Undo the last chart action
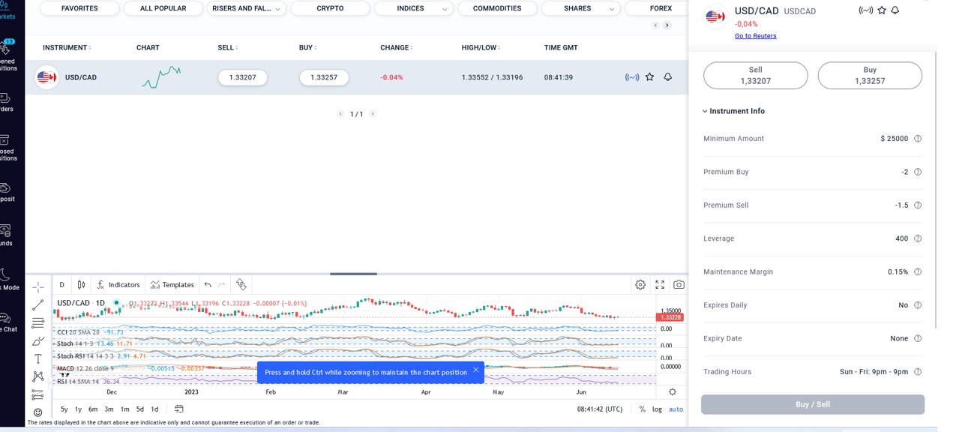The height and width of the screenshot is (432, 980). 208,285
